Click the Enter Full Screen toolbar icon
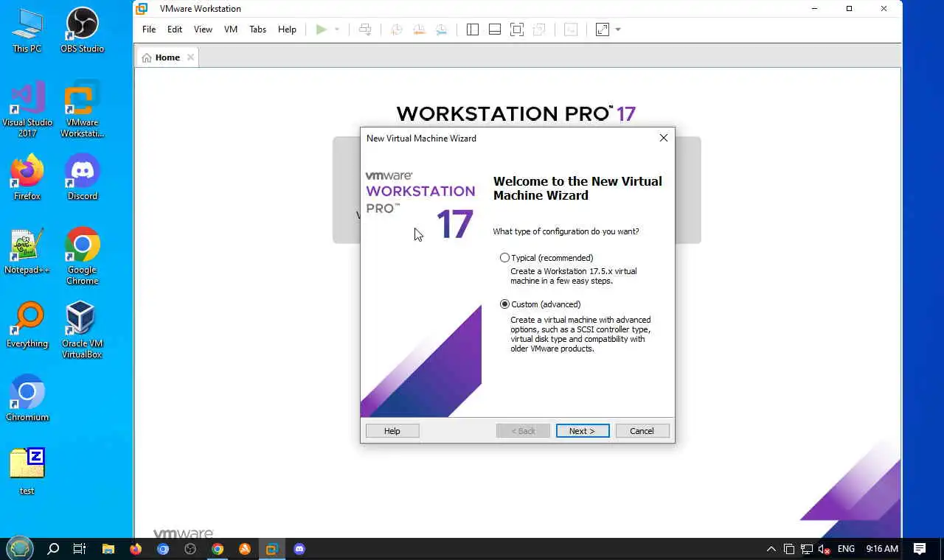Image resolution: width=944 pixels, height=560 pixels. coord(517,29)
